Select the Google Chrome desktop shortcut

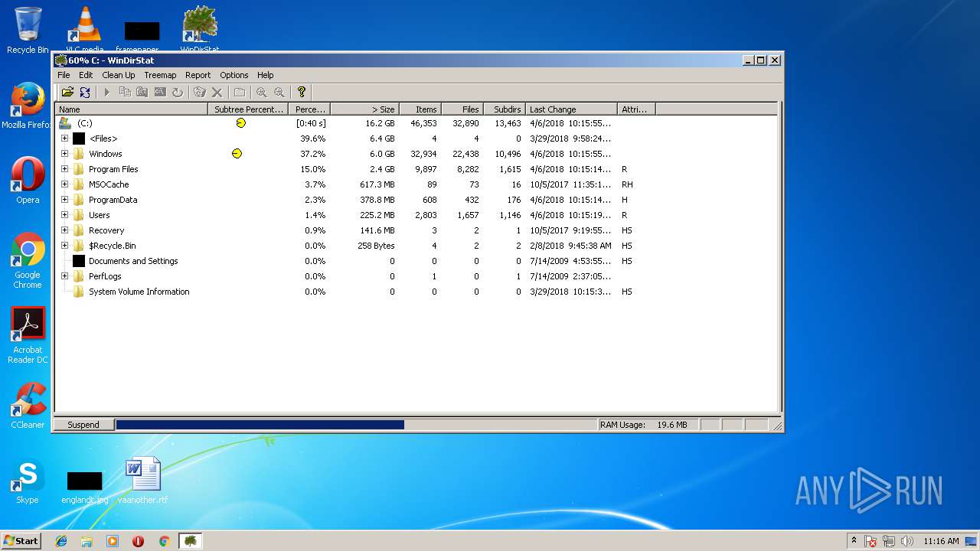28,260
